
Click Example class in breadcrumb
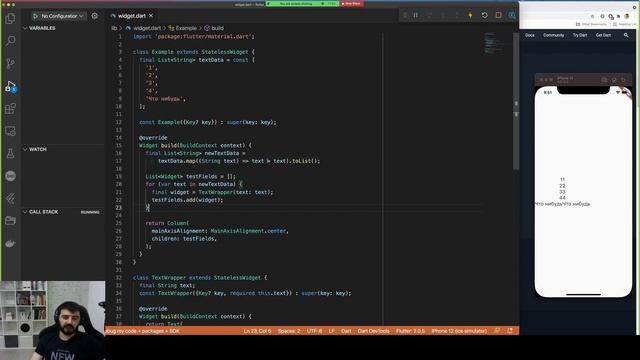click(186, 28)
